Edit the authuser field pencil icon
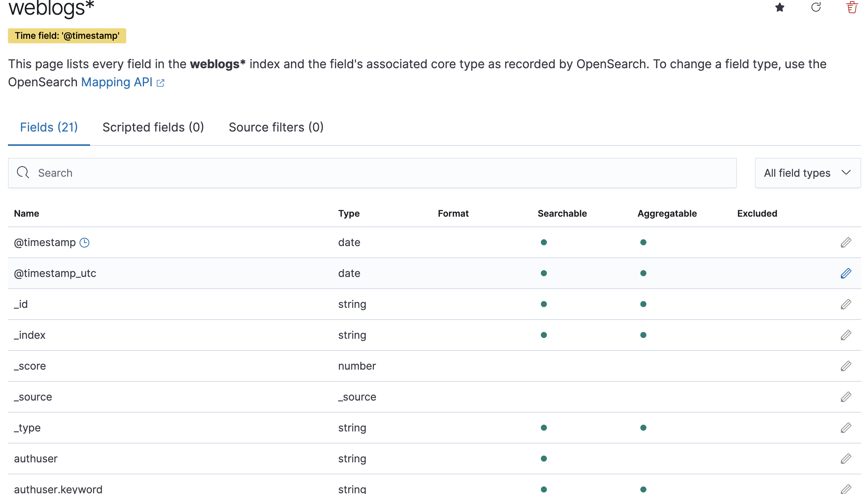Image resolution: width=868 pixels, height=494 pixels. [846, 459]
